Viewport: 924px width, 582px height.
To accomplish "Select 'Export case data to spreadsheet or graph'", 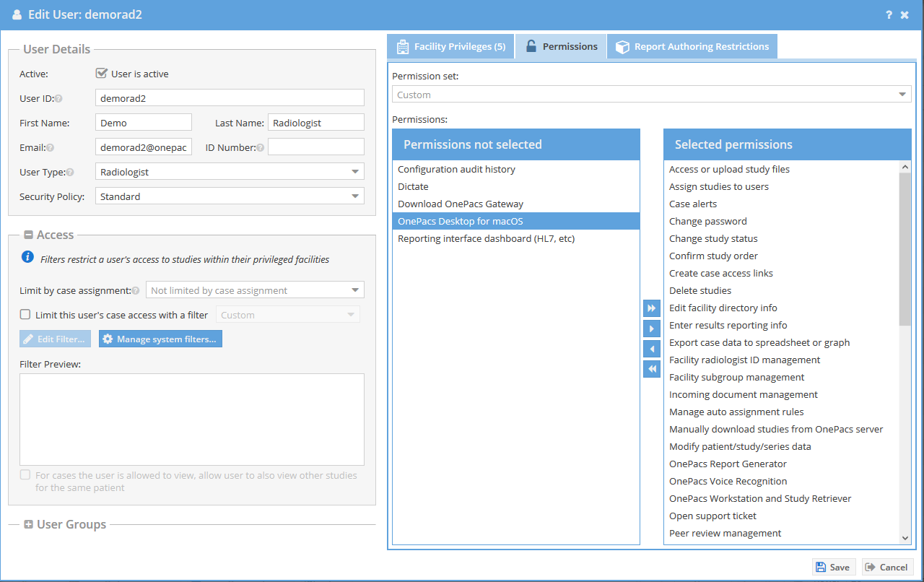I will (x=782, y=342).
